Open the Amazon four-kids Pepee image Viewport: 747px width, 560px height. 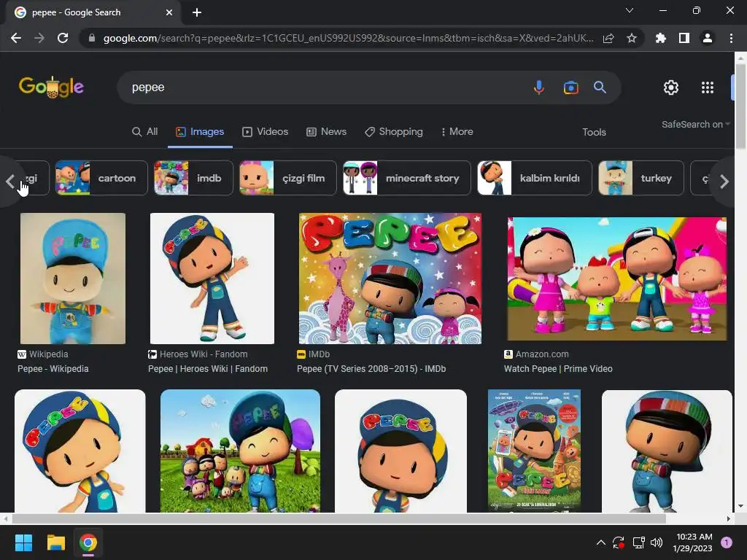tap(617, 279)
